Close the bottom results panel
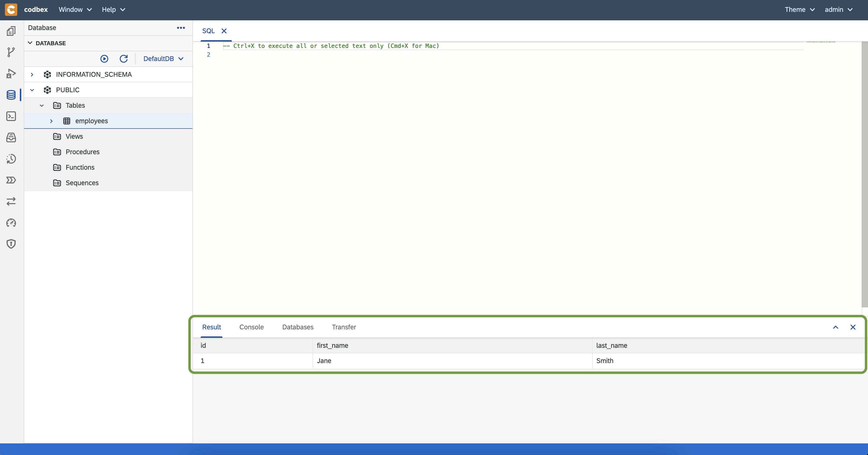 853,327
